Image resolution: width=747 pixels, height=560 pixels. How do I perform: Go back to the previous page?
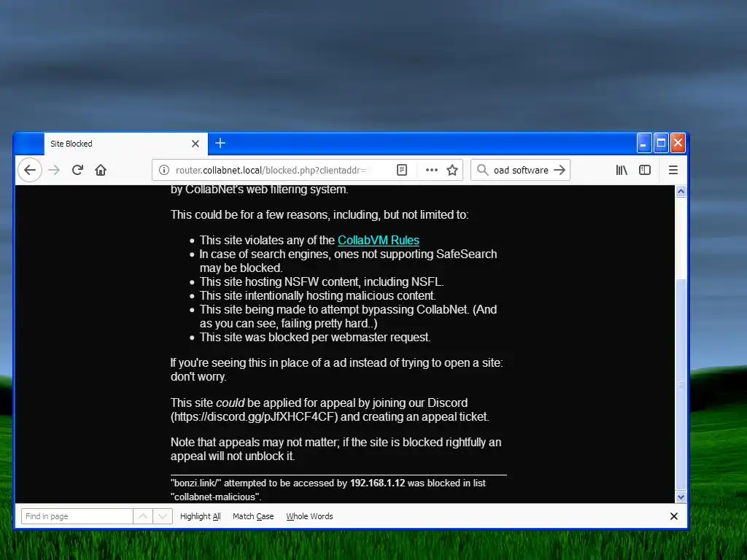coord(30,170)
